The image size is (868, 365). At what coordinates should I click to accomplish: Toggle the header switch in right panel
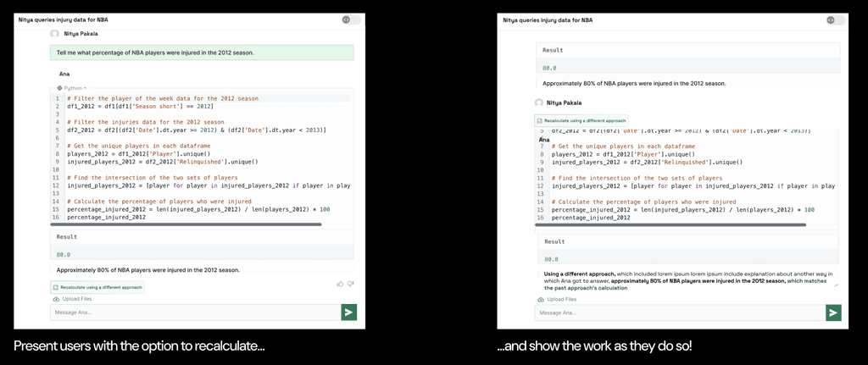[836, 20]
